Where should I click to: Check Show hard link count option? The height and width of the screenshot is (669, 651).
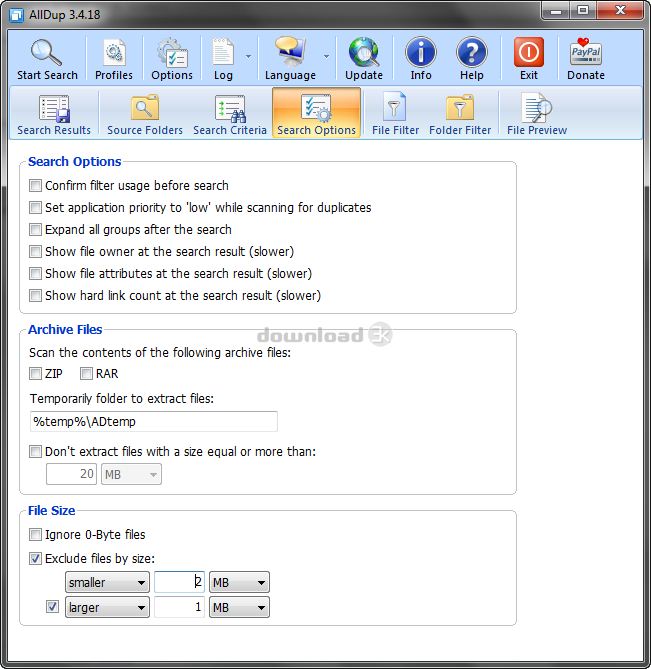pos(35,295)
